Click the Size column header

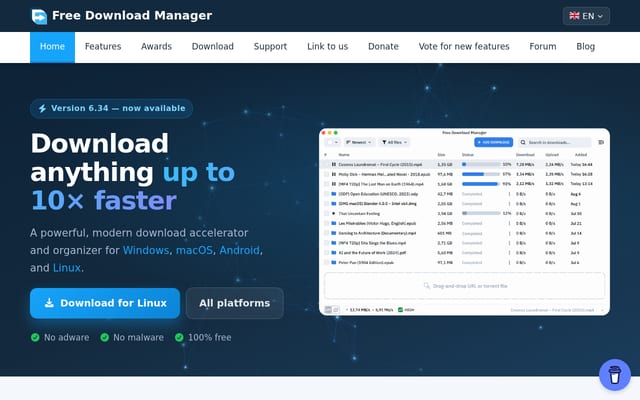441,155
